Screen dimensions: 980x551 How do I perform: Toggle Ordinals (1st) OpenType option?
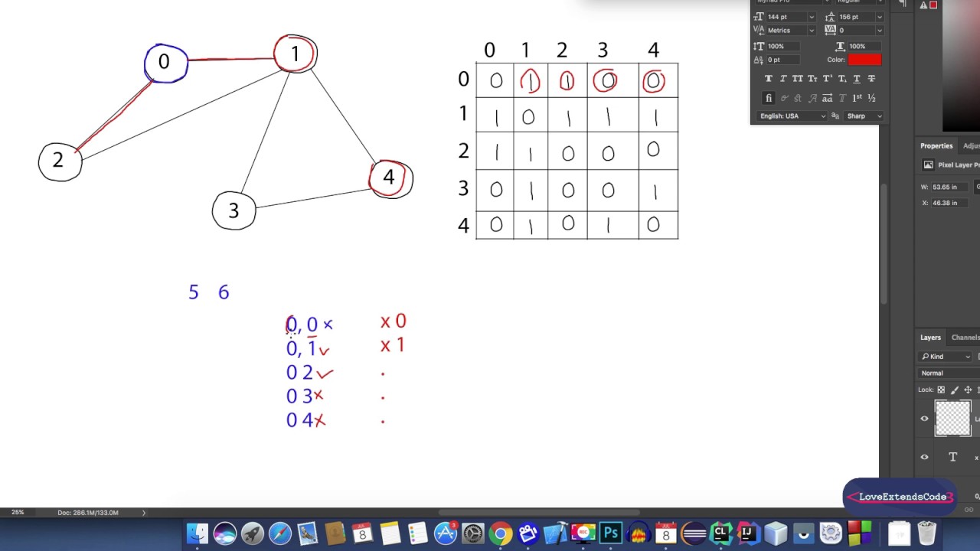pyautogui.click(x=857, y=98)
